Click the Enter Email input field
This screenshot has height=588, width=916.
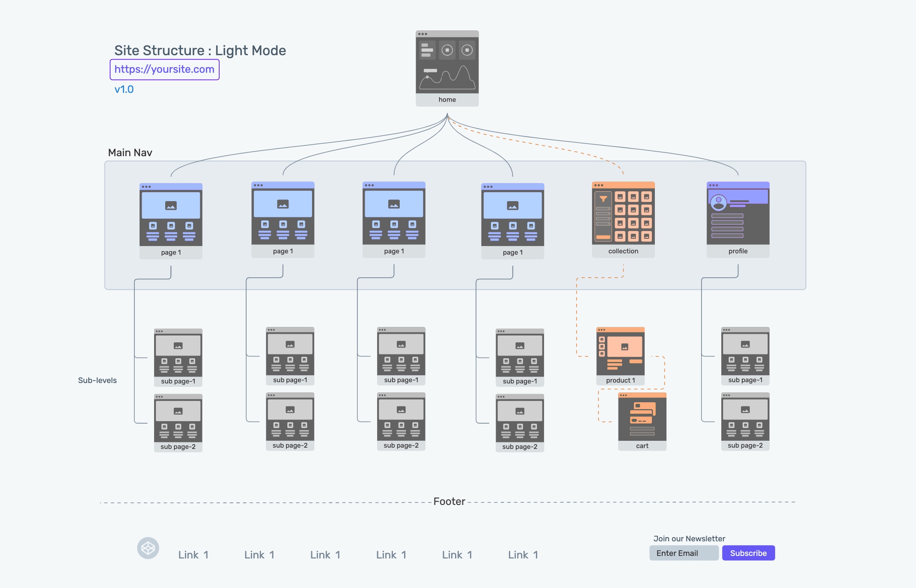[x=684, y=553]
